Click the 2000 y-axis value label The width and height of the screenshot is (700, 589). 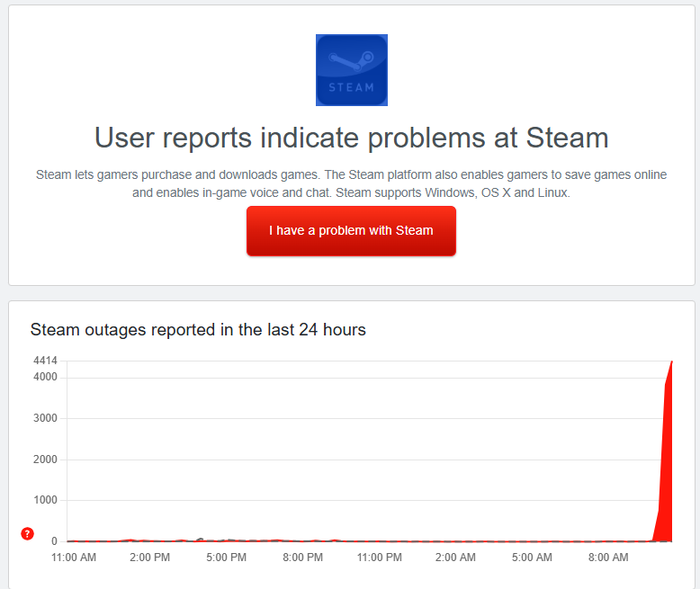tap(45, 460)
